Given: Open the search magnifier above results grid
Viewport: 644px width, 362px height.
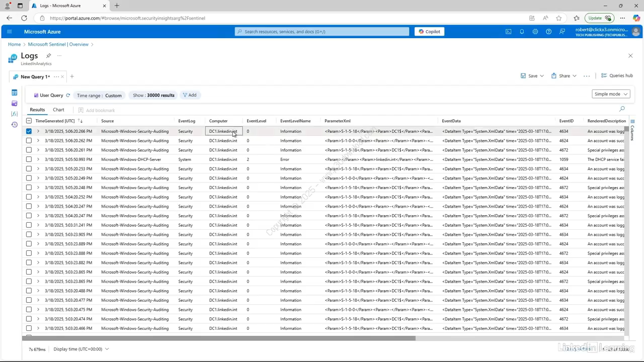Looking at the screenshot, I should [622, 109].
